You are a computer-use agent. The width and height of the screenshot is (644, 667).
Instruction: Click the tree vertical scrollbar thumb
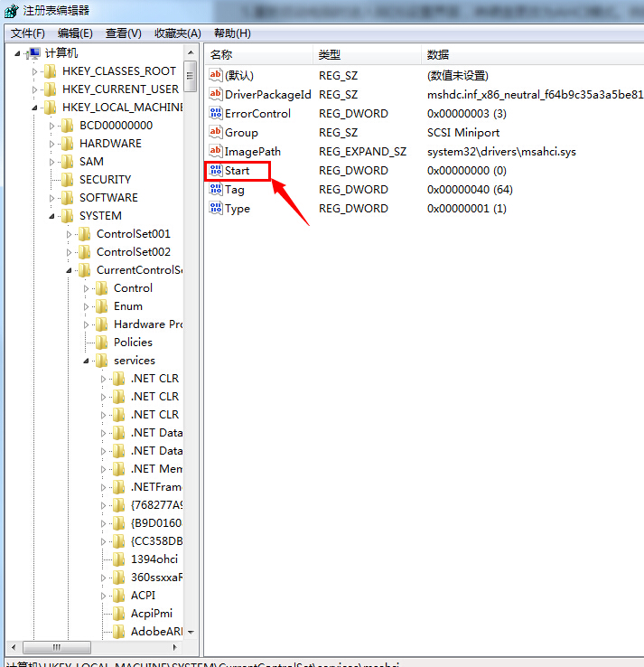(x=190, y=76)
